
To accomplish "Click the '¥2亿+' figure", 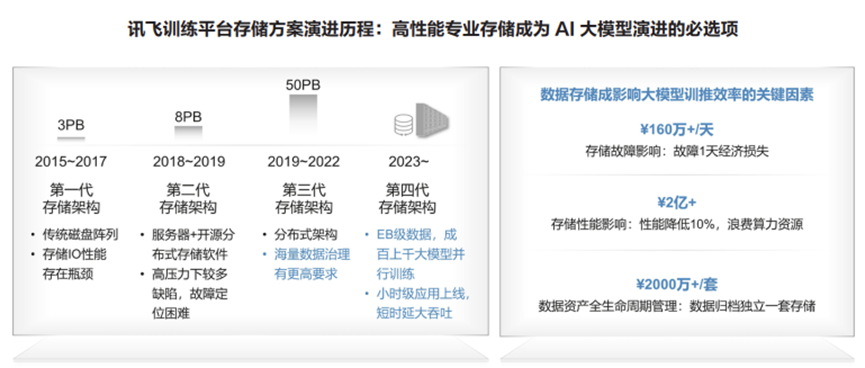I will (x=677, y=202).
